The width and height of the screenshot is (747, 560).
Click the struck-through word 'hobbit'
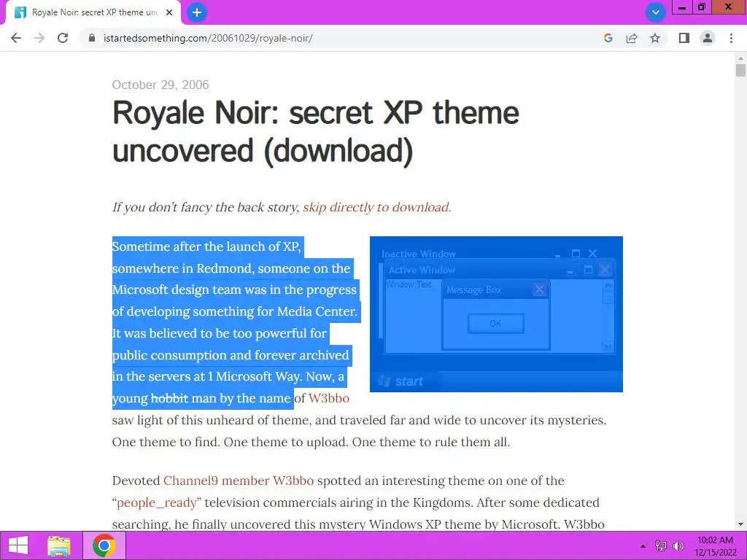point(169,398)
